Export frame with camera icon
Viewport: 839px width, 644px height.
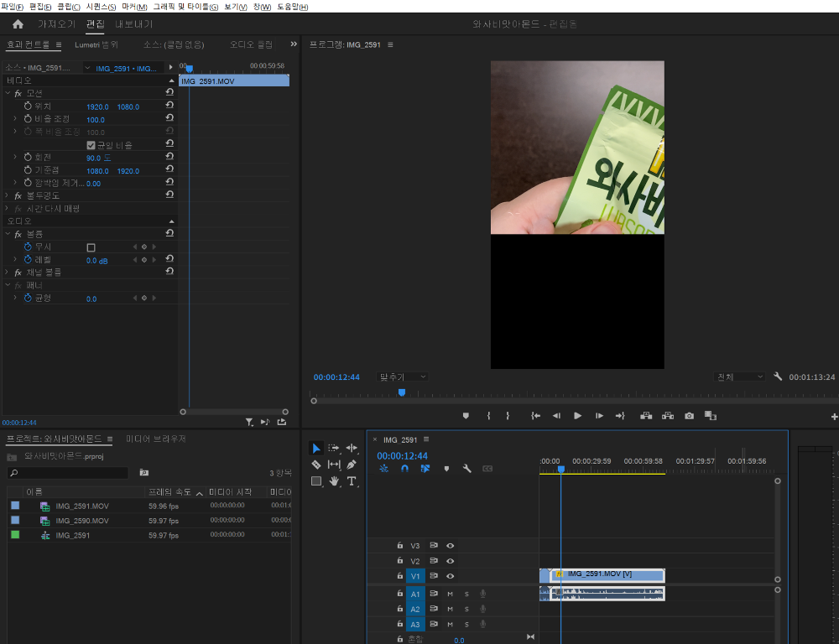pos(689,416)
